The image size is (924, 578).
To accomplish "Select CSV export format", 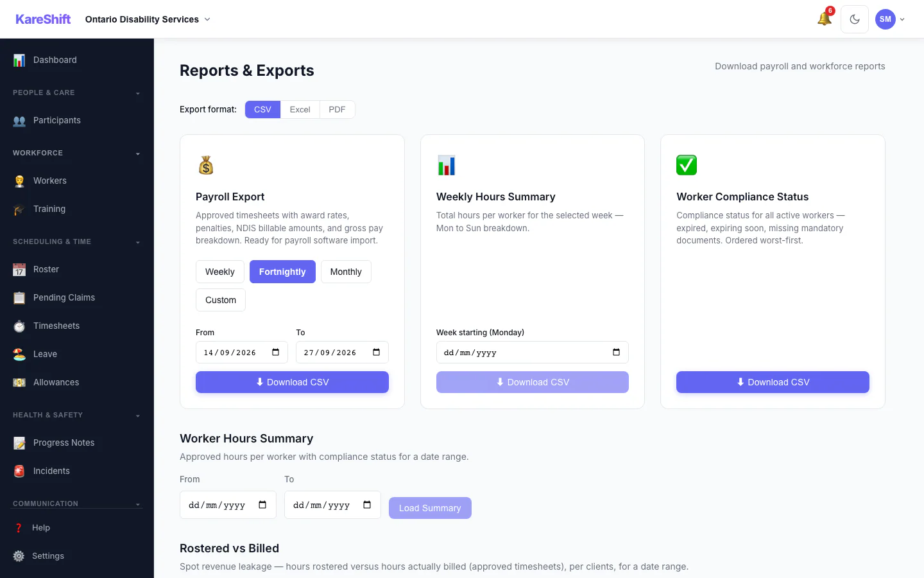I will pos(262,109).
